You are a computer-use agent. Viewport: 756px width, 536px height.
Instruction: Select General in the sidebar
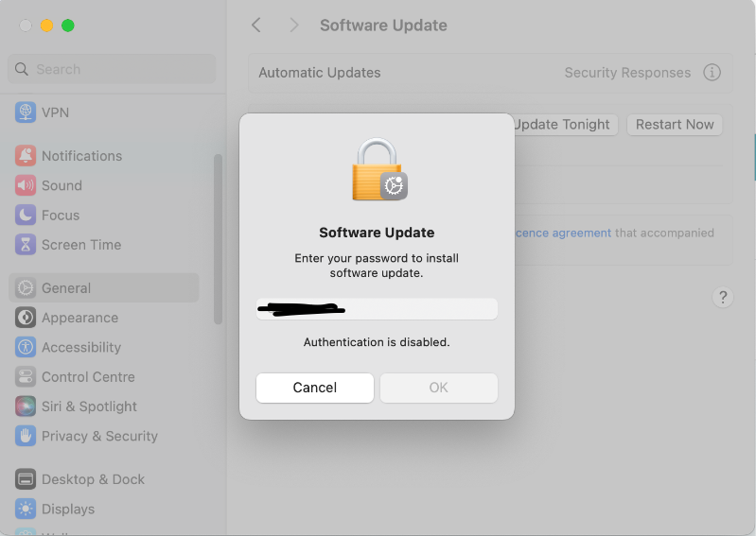click(x=66, y=288)
